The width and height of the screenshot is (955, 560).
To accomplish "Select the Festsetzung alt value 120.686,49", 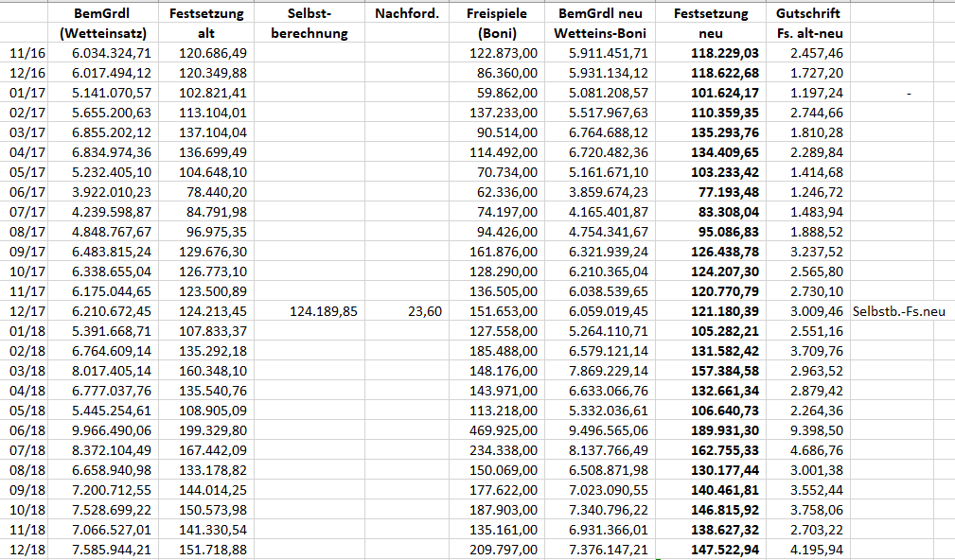I will 212,53.
